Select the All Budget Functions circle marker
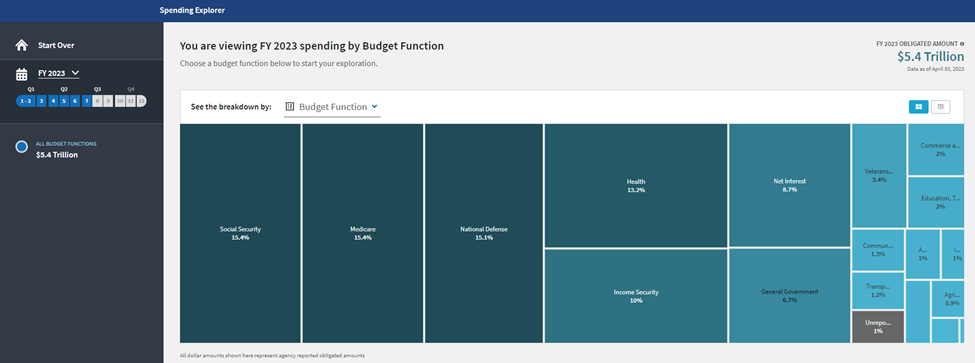975x363 pixels. [x=22, y=147]
